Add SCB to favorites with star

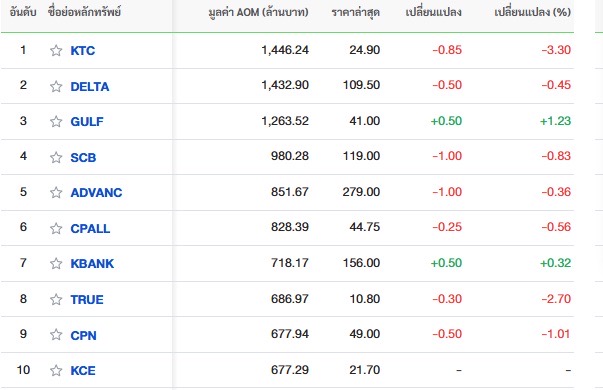pyautogui.click(x=56, y=157)
